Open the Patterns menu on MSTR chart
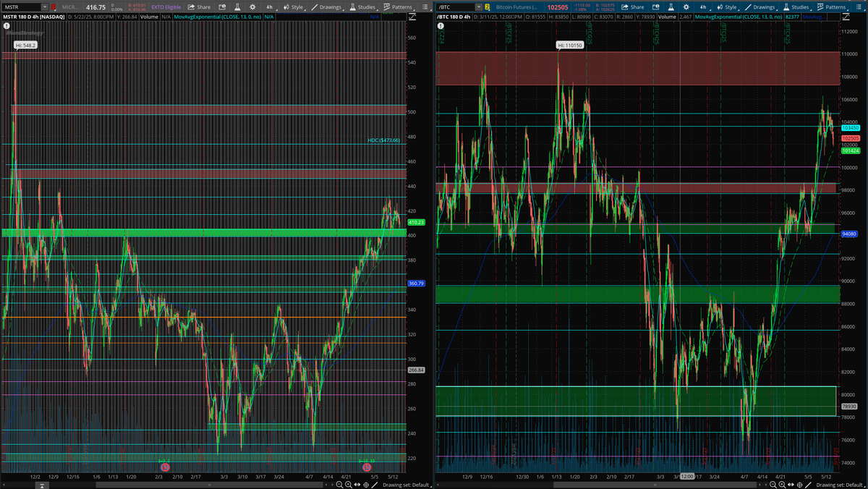 398,7
